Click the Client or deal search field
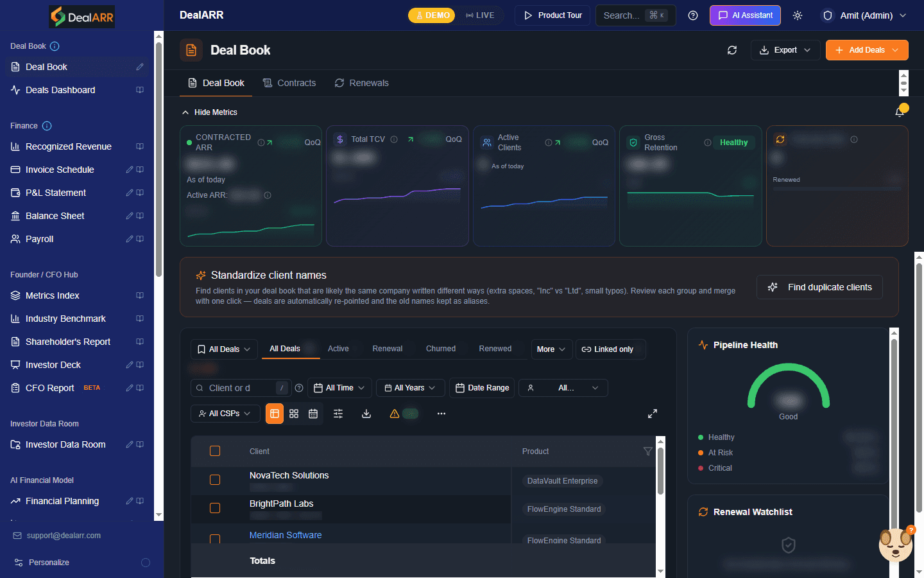The image size is (924, 578). [x=241, y=388]
